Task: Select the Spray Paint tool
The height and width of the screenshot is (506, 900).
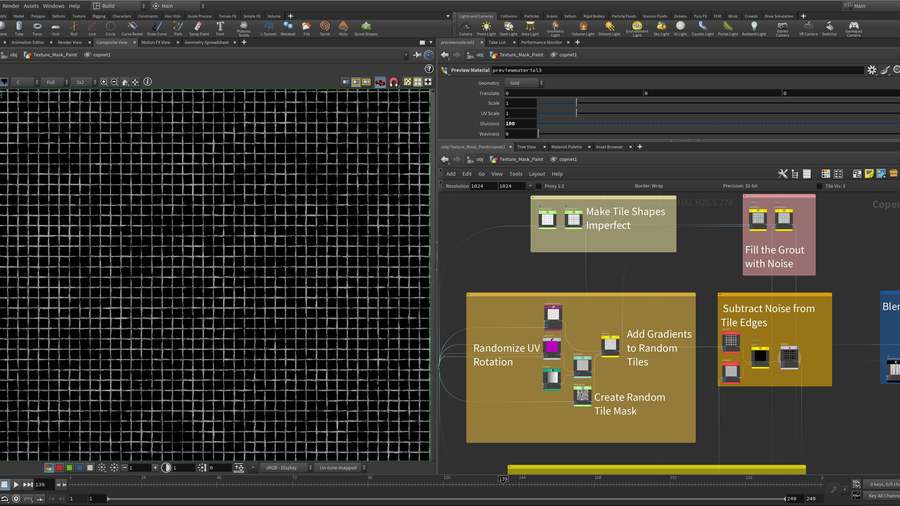Action: [x=199, y=28]
